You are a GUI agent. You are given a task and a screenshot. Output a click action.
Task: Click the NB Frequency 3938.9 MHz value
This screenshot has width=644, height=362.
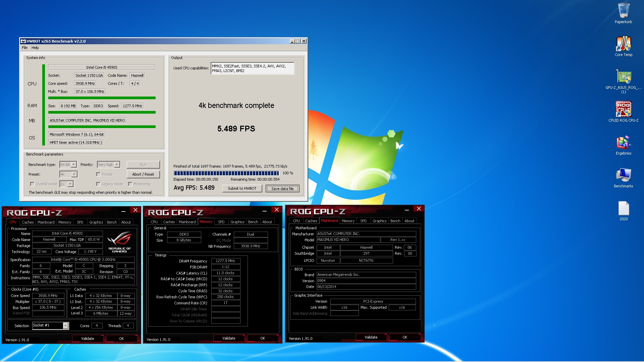[x=251, y=246]
